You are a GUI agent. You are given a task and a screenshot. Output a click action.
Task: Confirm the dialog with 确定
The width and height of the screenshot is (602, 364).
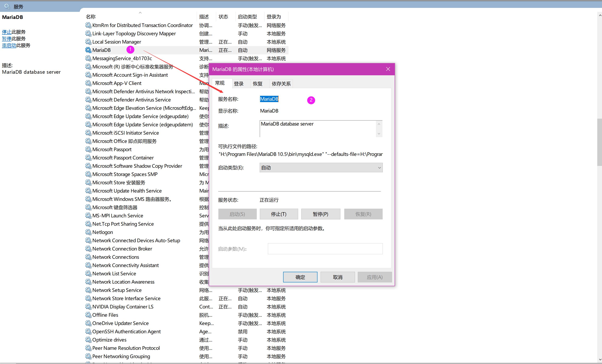(x=300, y=277)
